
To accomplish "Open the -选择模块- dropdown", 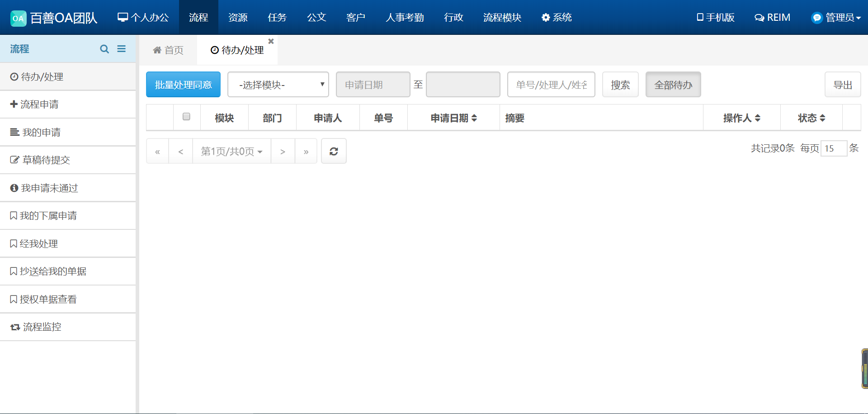I will (278, 85).
